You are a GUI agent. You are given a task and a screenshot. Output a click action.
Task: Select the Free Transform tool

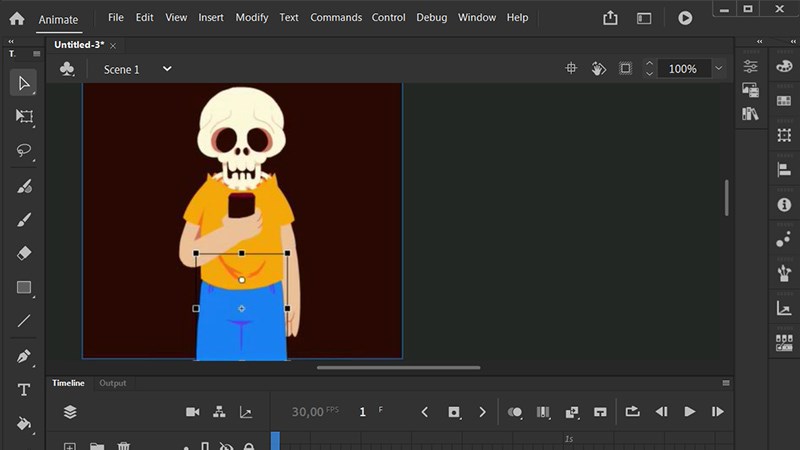click(x=24, y=116)
